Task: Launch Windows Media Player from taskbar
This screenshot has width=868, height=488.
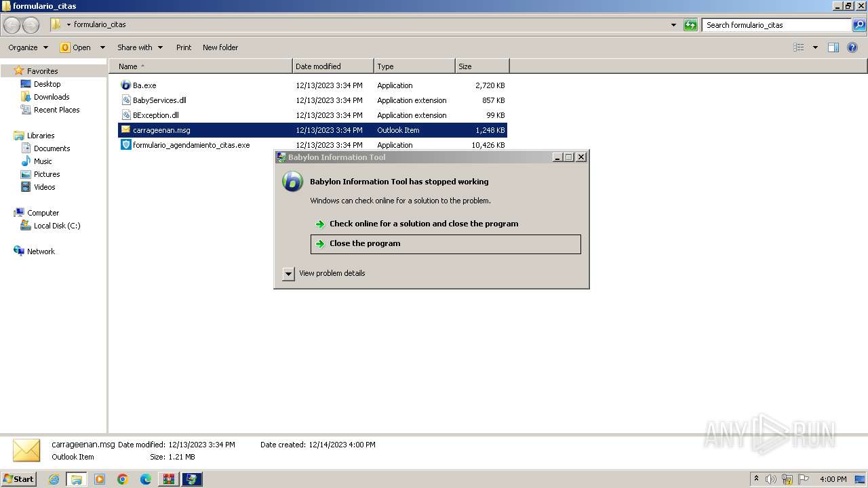Action: [x=100, y=479]
